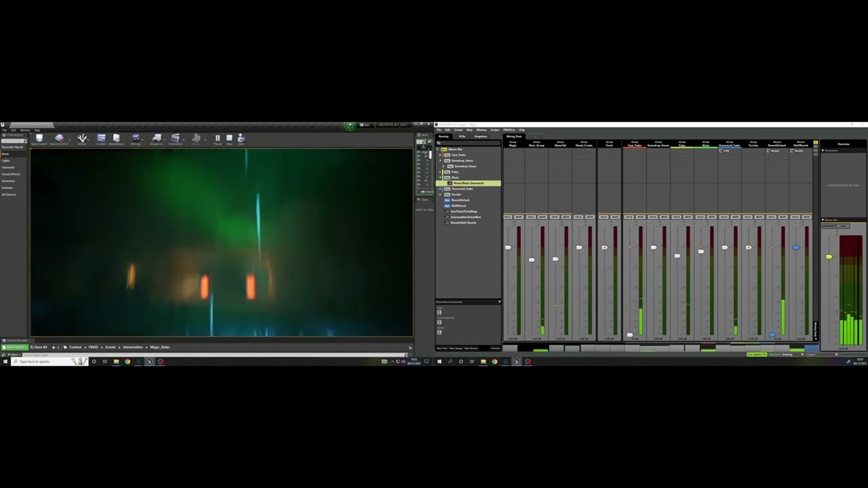
Task: Select the Magic_Slider breadcrumb folder
Action: tap(160, 347)
